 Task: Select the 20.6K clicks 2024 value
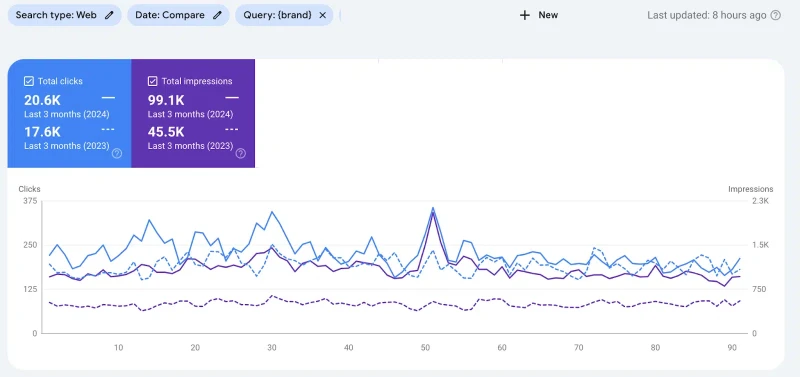[x=42, y=100]
